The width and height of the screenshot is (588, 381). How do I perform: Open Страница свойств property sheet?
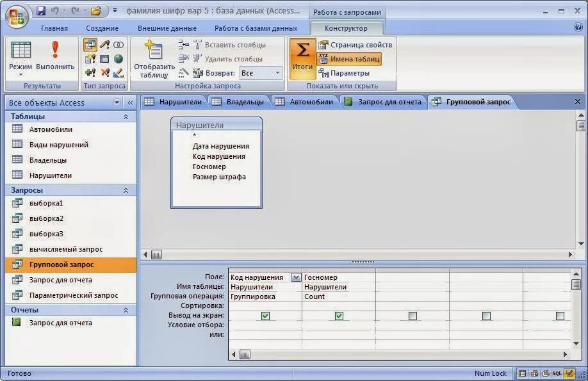click(355, 45)
